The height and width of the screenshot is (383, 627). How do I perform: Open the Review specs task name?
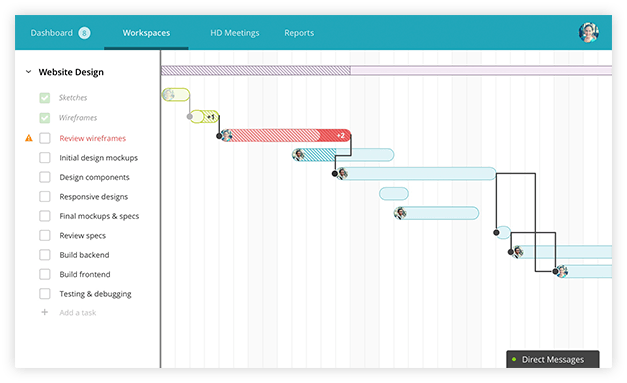pos(82,235)
